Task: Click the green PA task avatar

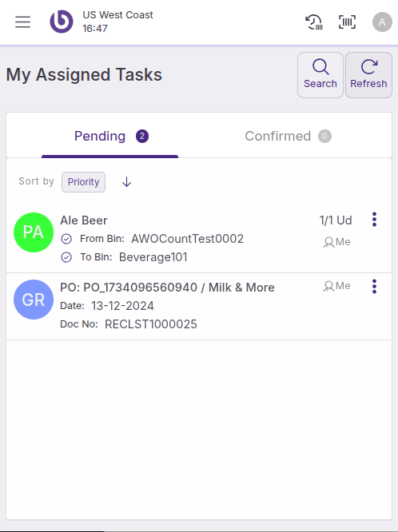Action: [x=34, y=232]
